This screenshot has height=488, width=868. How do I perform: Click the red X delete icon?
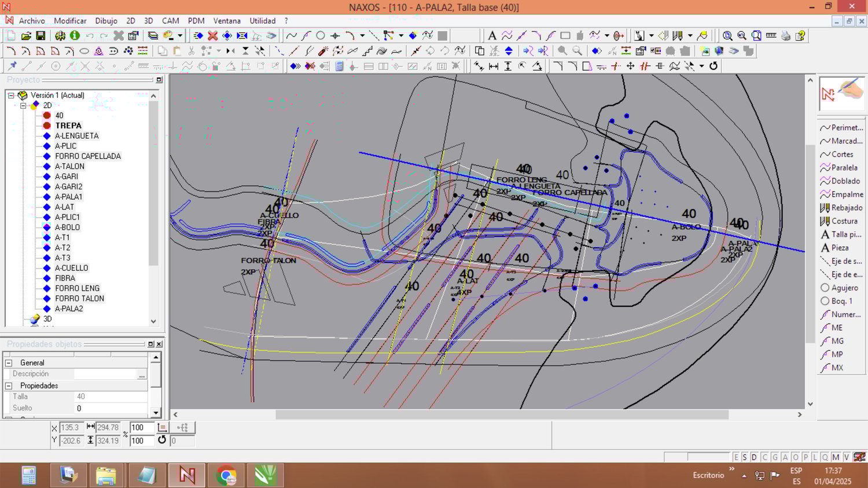pyautogui.click(x=212, y=36)
